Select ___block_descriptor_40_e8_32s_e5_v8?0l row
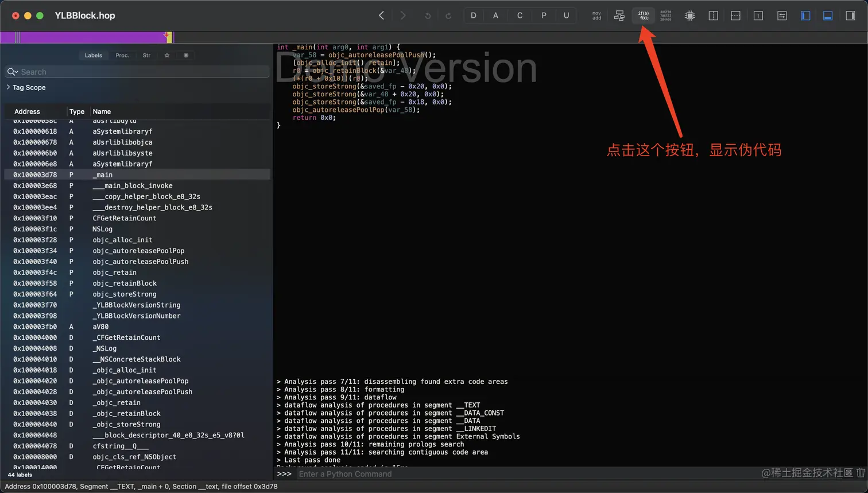This screenshot has height=493, width=868. click(137, 436)
